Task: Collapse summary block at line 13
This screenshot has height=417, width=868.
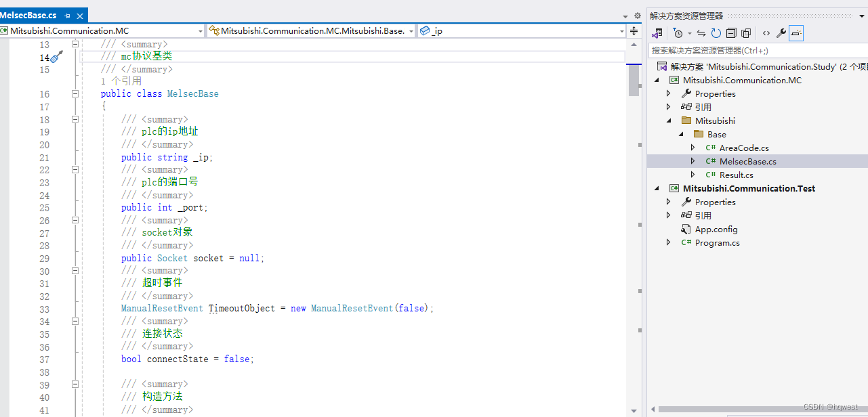Action: (x=75, y=45)
